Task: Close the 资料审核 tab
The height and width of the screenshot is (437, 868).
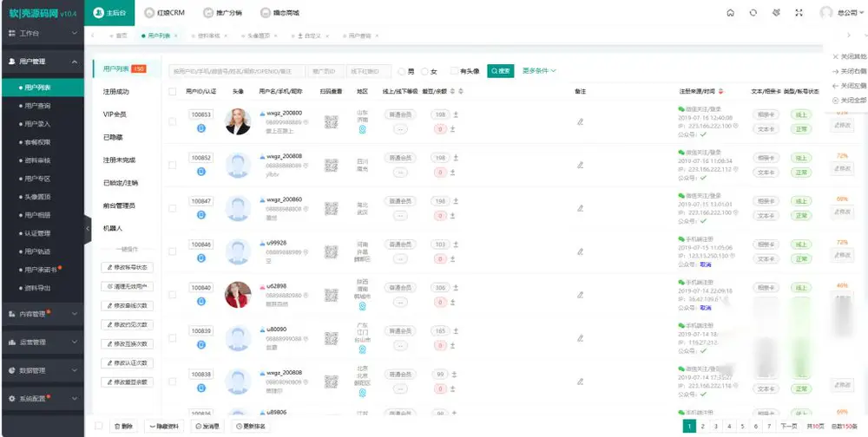Action: click(226, 36)
